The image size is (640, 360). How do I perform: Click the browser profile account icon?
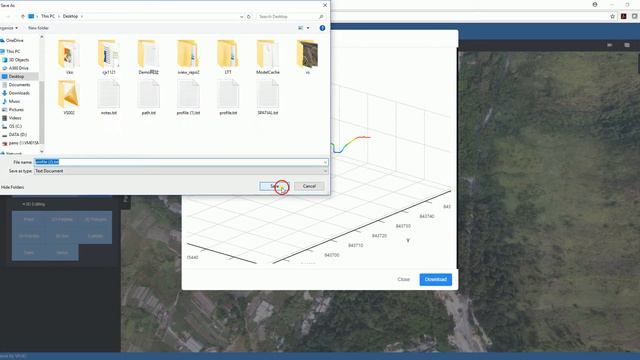pyautogui.click(x=595, y=5)
